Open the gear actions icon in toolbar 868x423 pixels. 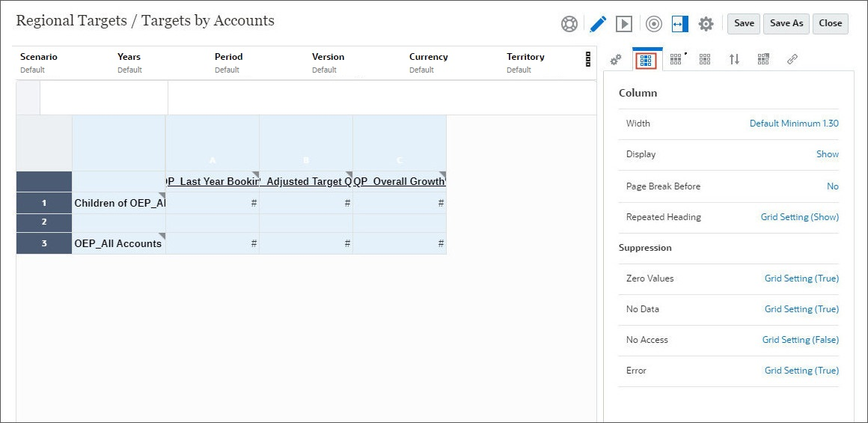click(706, 24)
